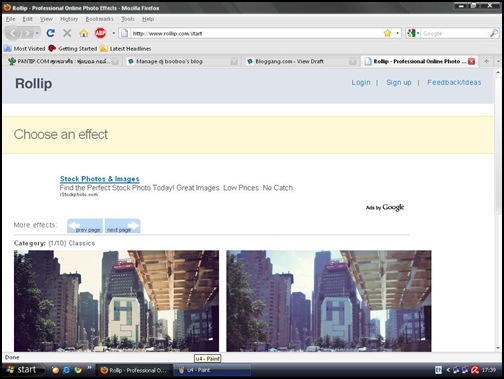Expand the quick launch chevron
This screenshot has height=379, width=504.
(x=89, y=368)
